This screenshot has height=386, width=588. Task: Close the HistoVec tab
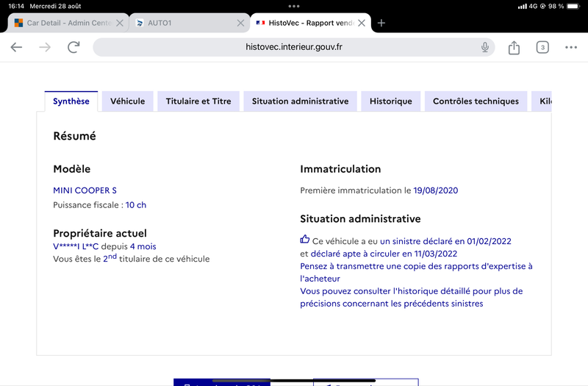click(362, 23)
